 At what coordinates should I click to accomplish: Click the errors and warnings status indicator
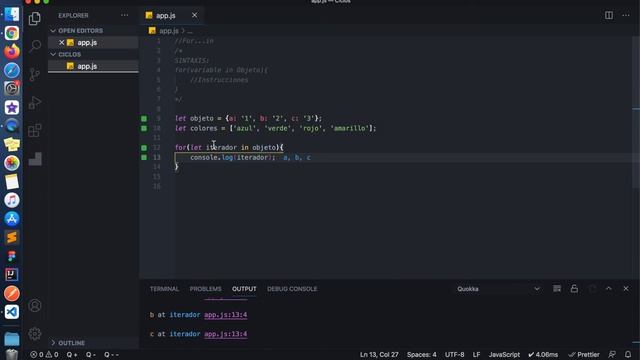point(44,354)
